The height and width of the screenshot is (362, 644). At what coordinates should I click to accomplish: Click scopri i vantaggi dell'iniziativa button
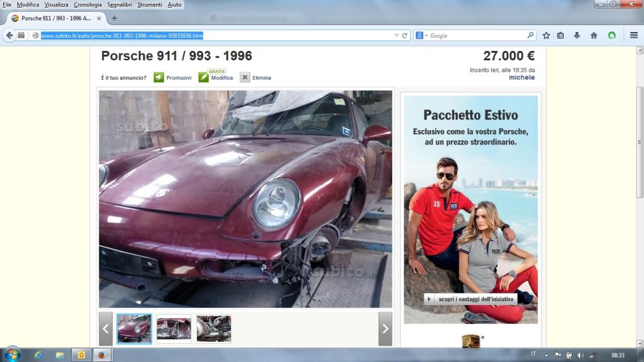[x=470, y=299]
